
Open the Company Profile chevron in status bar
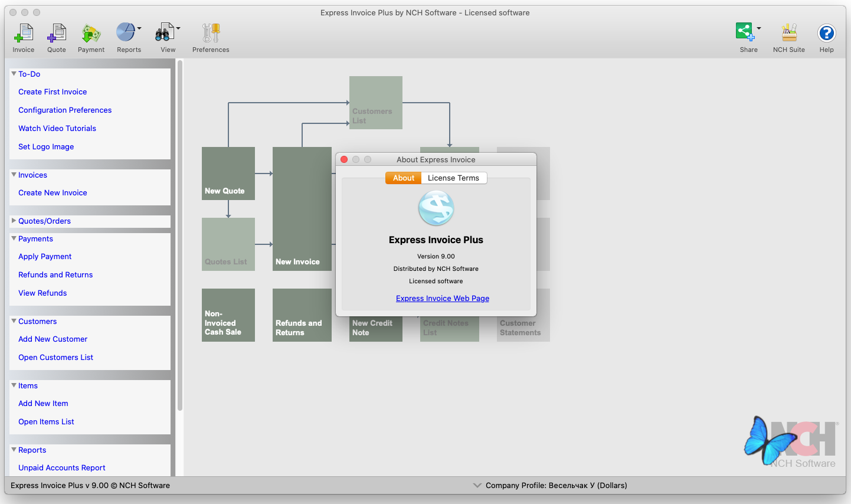click(x=477, y=486)
